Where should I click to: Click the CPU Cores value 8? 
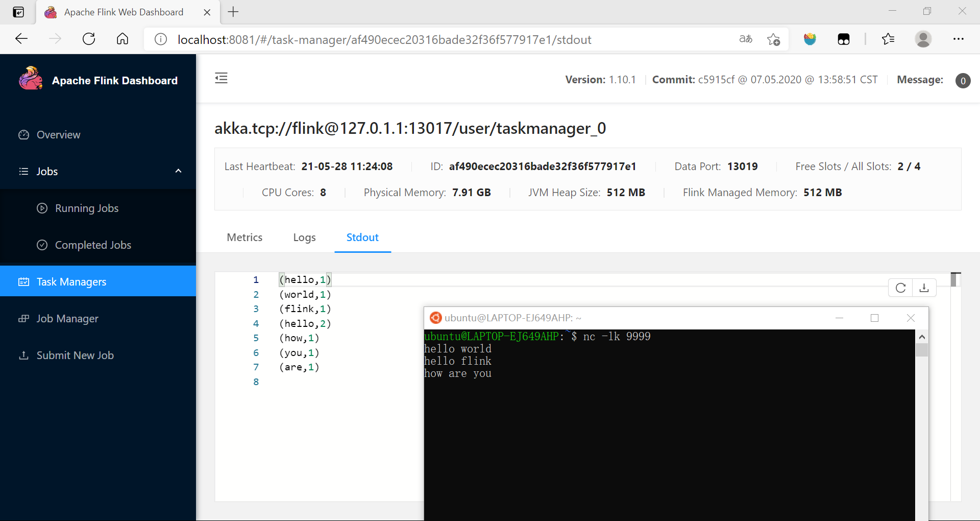click(x=323, y=193)
